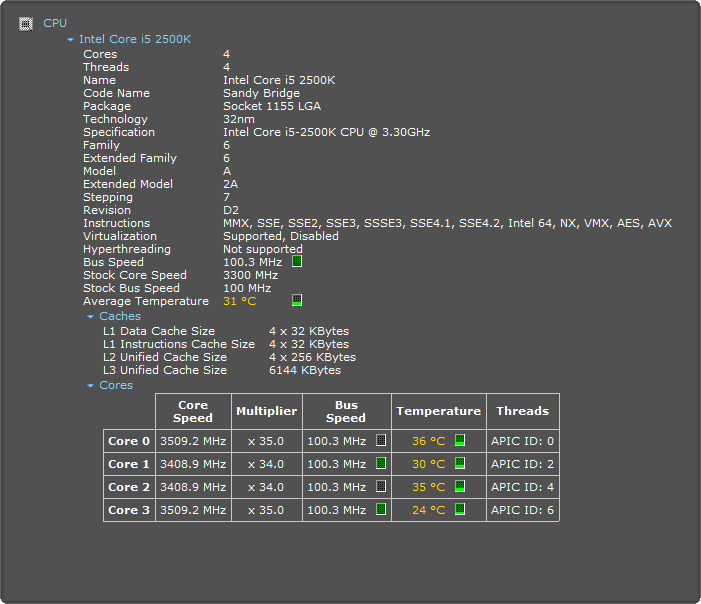
Task: Open Core 3 bus speed graph icon
Action: tap(381, 509)
